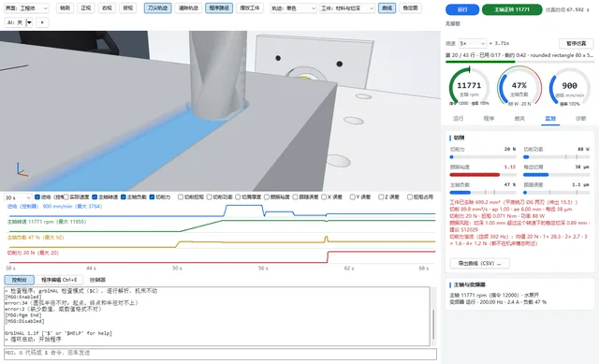Select the 控制台 console tab

tap(19, 280)
